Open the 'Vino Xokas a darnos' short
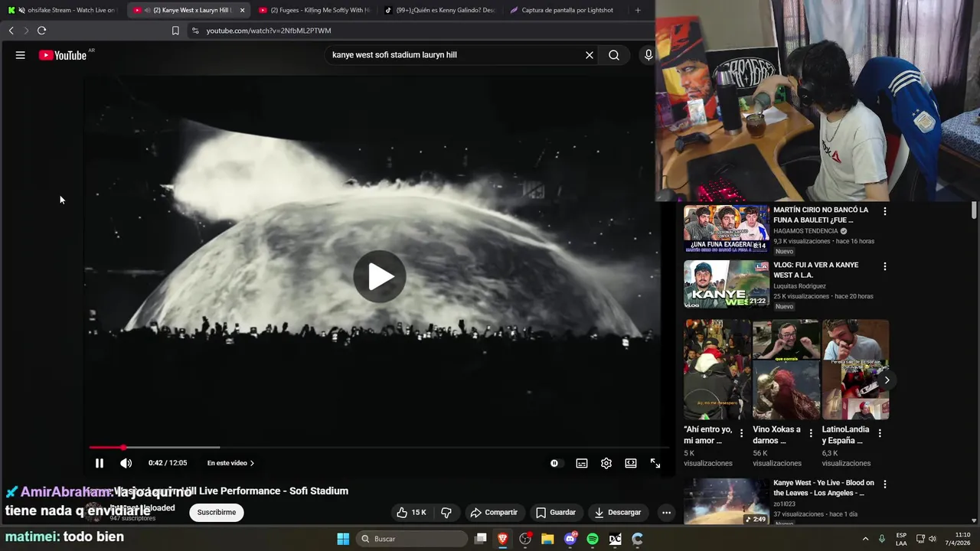 [x=786, y=370]
